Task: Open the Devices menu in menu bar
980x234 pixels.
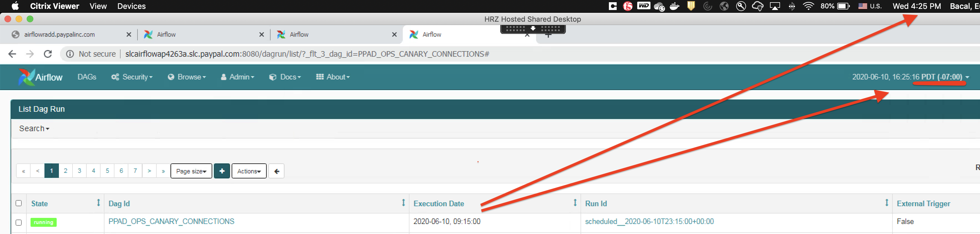Action: (x=131, y=6)
